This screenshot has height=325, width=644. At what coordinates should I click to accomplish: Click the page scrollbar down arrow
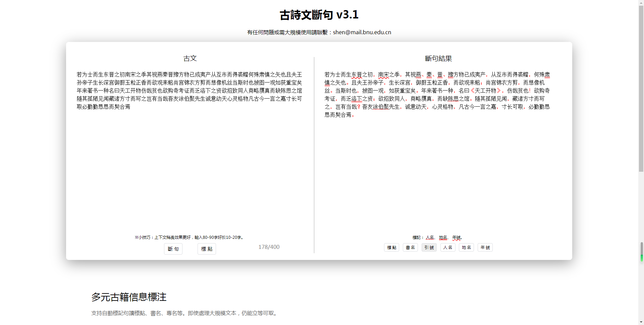pos(641,322)
